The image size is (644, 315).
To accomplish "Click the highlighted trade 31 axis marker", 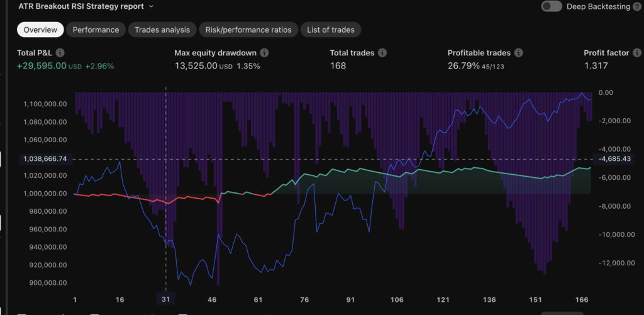I will coord(166,300).
